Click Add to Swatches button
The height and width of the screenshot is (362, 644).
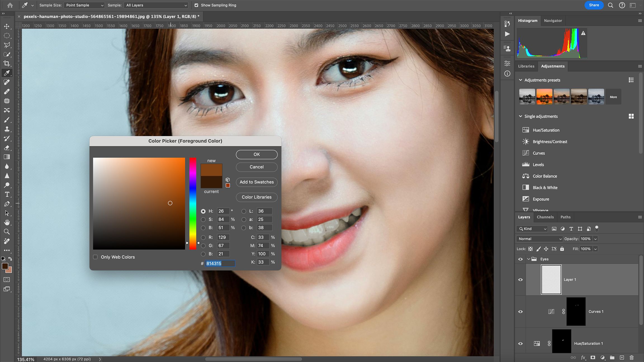pos(257,182)
